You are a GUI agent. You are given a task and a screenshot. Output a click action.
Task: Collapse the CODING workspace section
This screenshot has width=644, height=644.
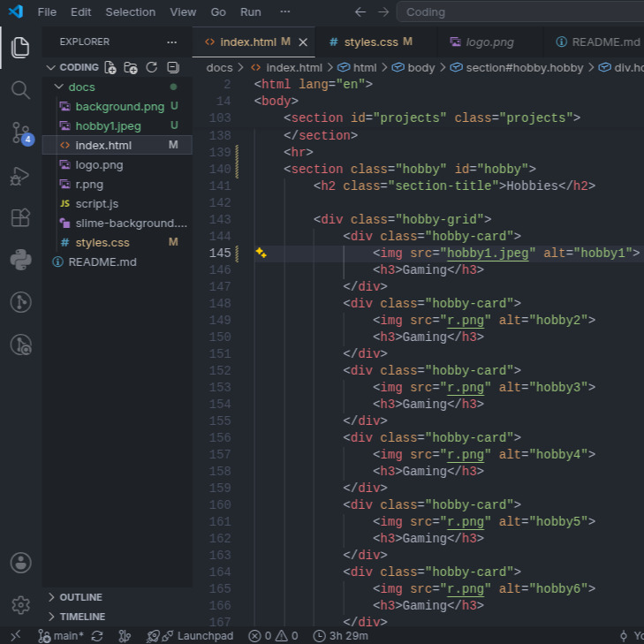(51, 67)
